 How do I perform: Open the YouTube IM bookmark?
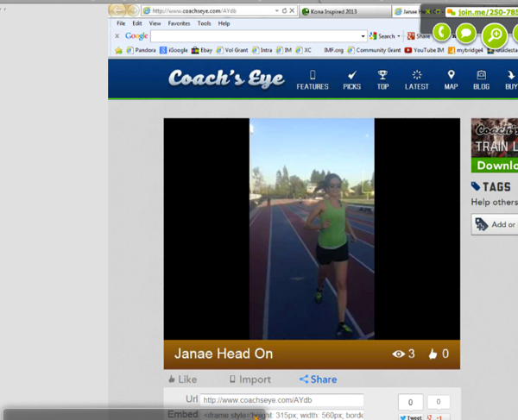pyautogui.click(x=424, y=50)
